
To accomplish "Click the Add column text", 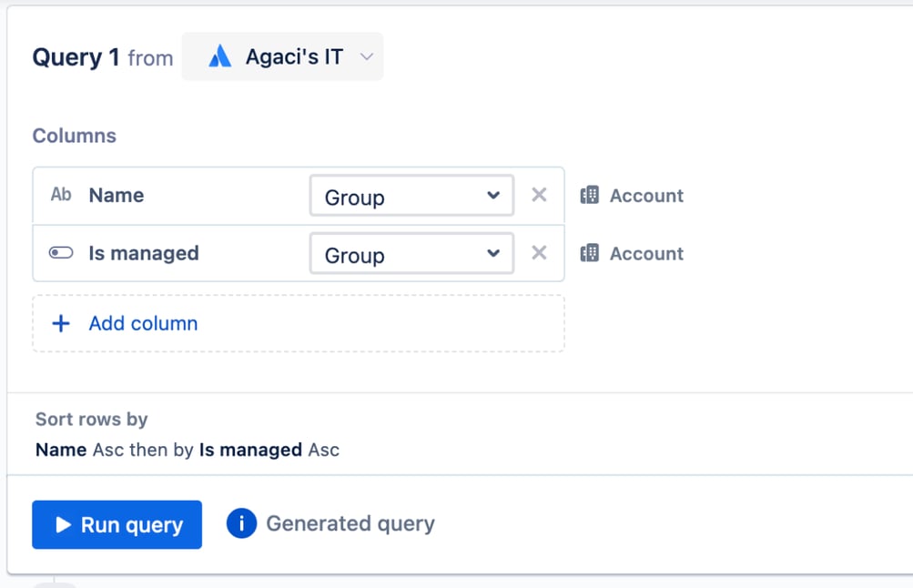I will click(x=143, y=323).
